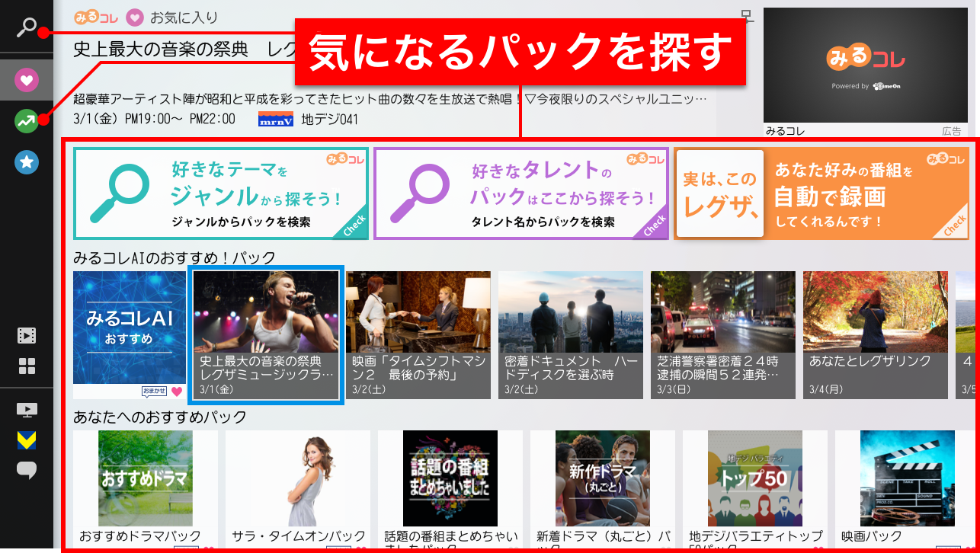Select the 史上最大の音楽の祭典 program thumbnail

pos(266,334)
